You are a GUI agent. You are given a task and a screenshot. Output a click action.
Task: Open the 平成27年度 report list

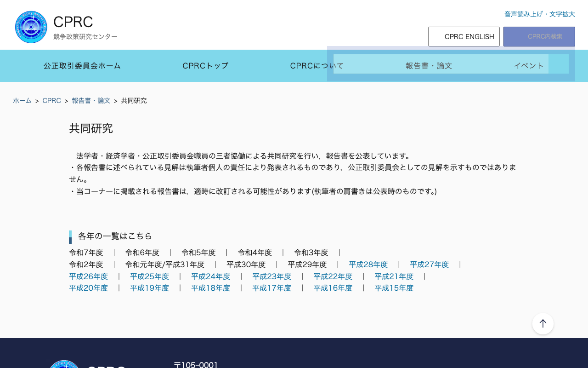[x=430, y=264]
